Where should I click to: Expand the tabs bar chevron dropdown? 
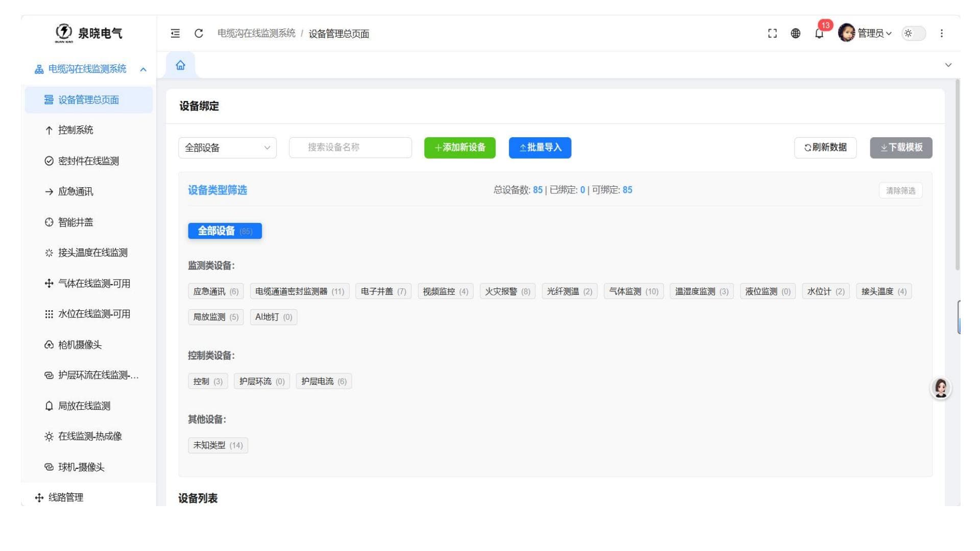coord(948,65)
